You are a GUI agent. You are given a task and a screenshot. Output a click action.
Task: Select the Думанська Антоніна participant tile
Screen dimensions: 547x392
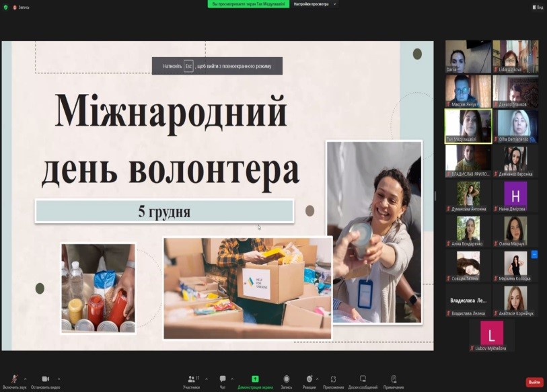pos(468,196)
